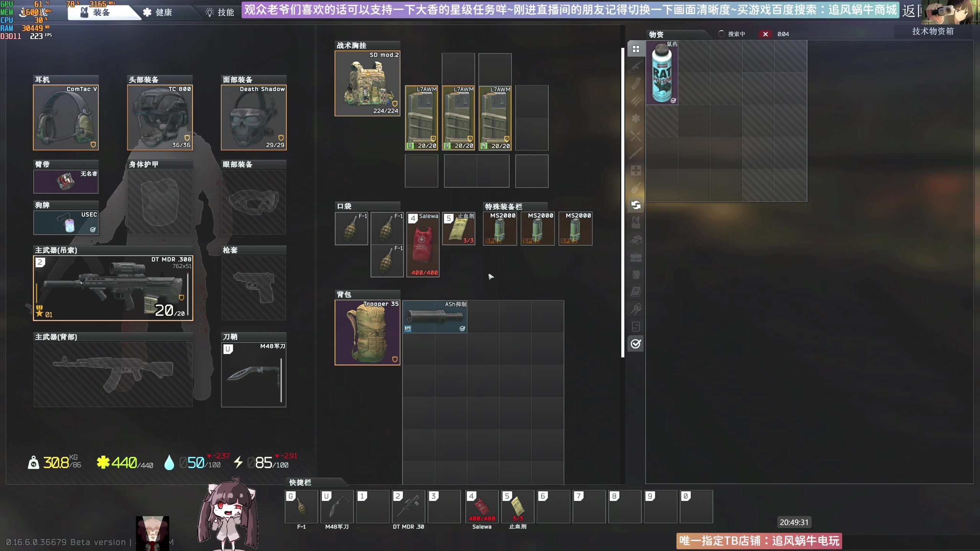Select the barter swap arrows filter
980x551 pixels.
pyautogui.click(x=636, y=205)
